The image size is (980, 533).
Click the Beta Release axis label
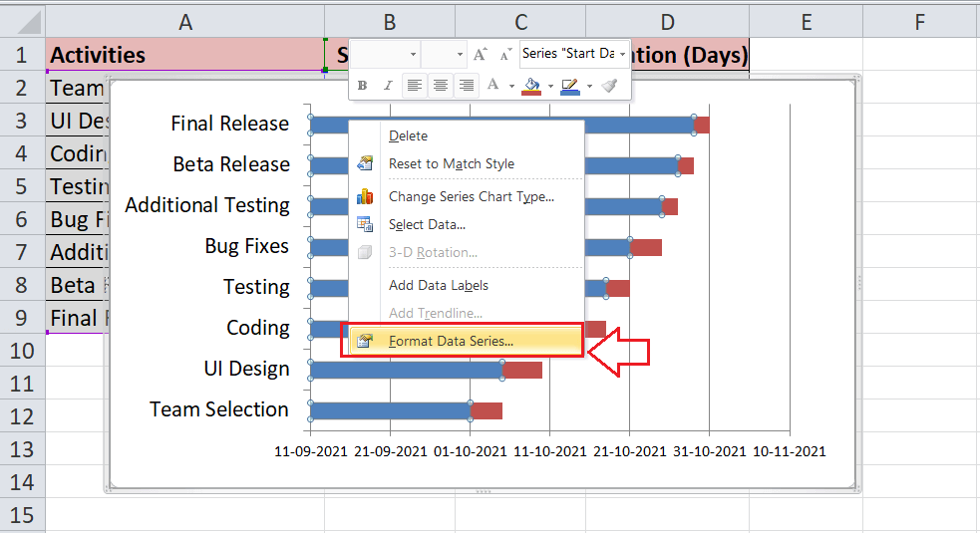231,164
